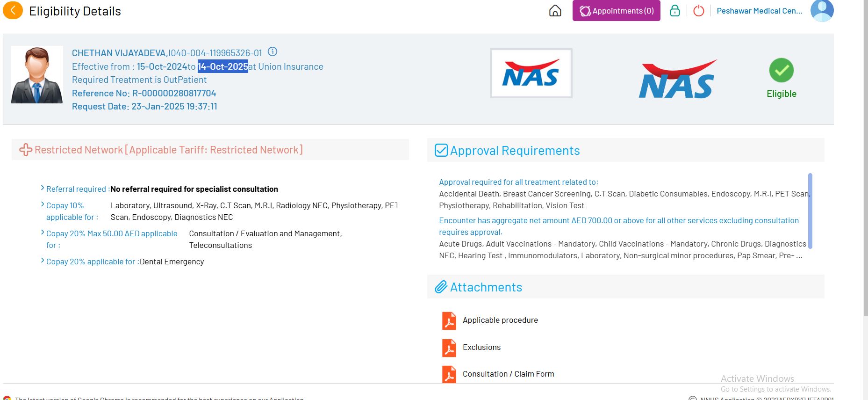Click the orange back arrow button
This screenshot has height=400, width=868.
click(x=13, y=10)
